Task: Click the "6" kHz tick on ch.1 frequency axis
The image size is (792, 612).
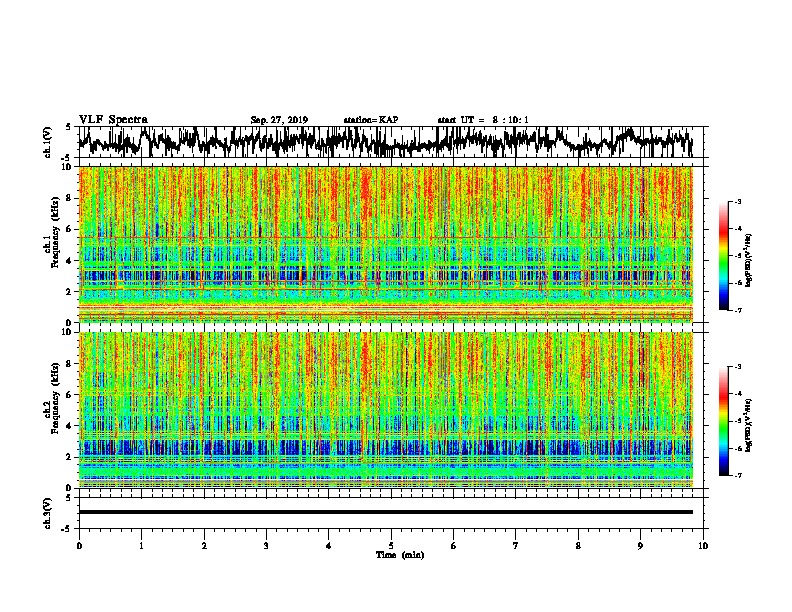Action: 69,229
